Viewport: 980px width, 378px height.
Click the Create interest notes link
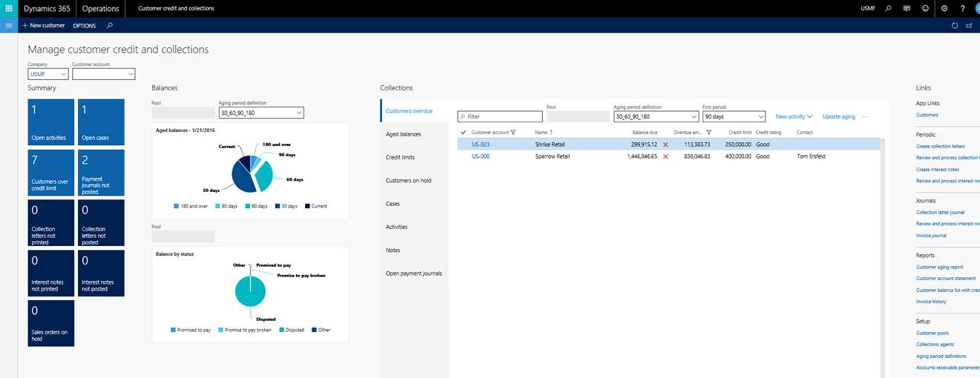pos(937,169)
